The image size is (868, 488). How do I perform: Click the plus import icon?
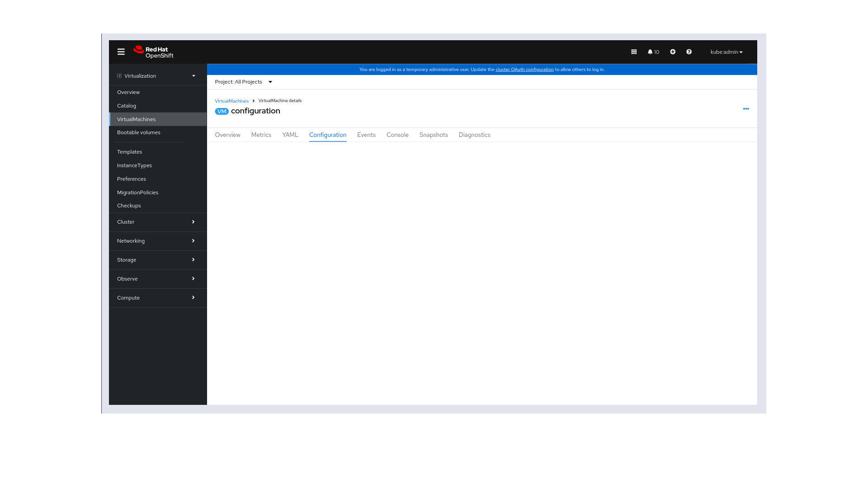pos(673,52)
